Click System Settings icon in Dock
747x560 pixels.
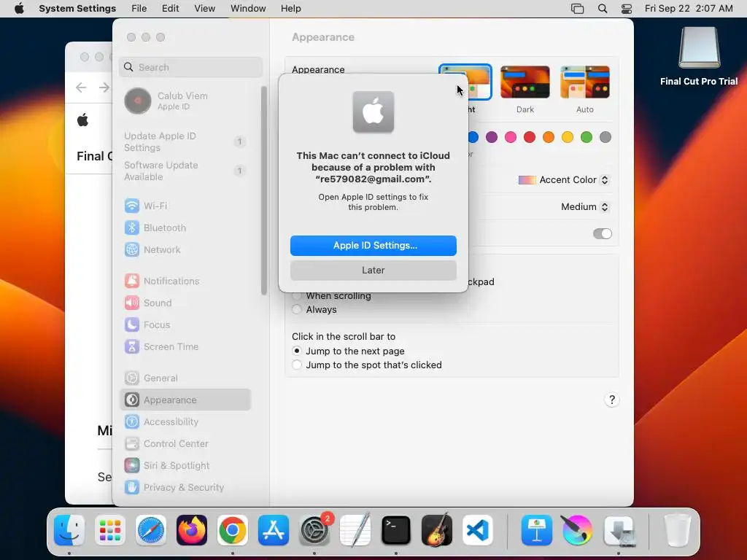[314, 530]
